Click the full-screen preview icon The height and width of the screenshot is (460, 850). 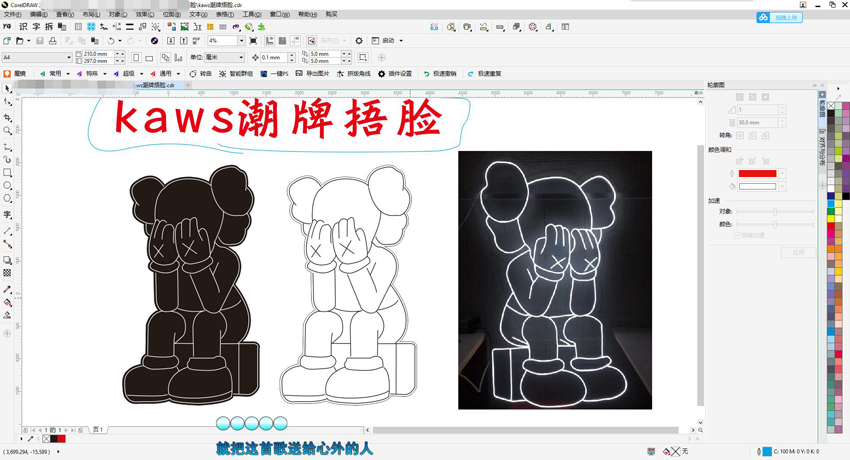click(x=253, y=41)
